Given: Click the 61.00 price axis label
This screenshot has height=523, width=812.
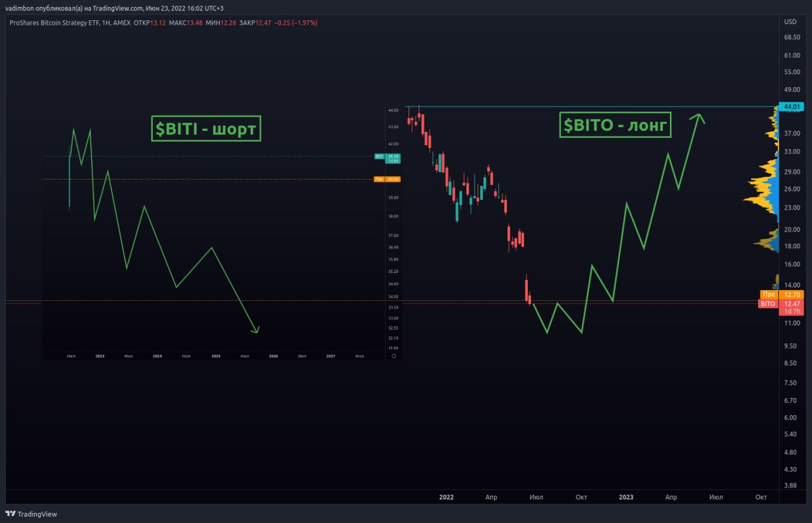Looking at the screenshot, I should 793,55.
